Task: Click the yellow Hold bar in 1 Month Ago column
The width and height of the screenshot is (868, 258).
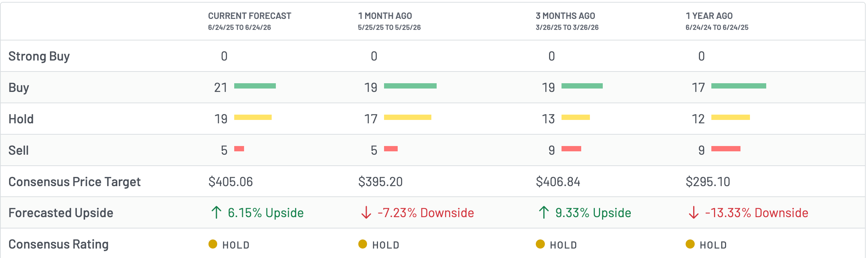Action: [x=408, y=117]
